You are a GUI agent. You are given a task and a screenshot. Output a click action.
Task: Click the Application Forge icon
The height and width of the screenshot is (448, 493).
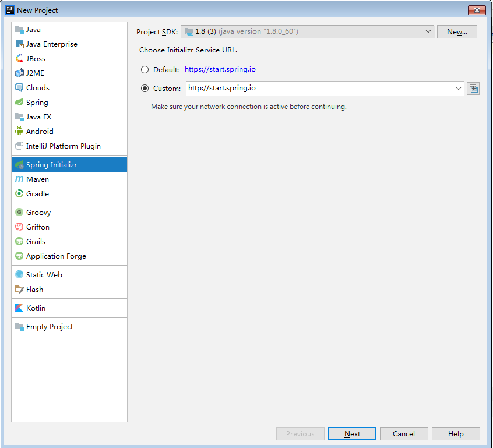point(19,256)
